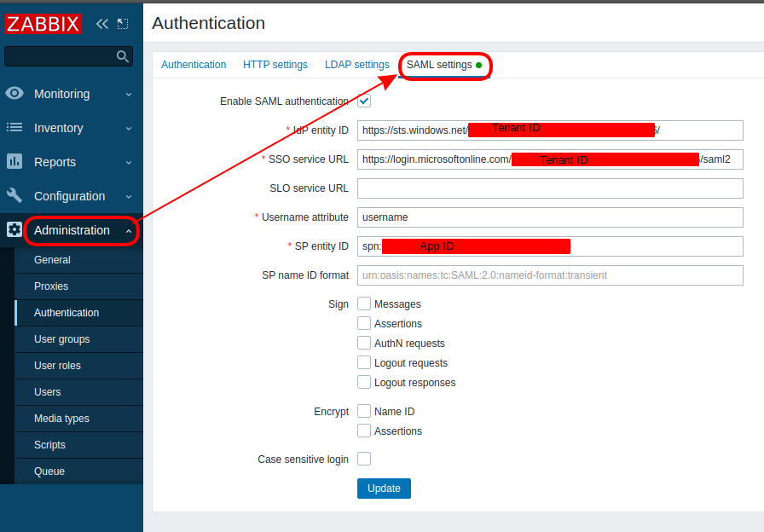Click the Authentication page heading
This screenshot has height=532, width=764.
tap(209, 23)
